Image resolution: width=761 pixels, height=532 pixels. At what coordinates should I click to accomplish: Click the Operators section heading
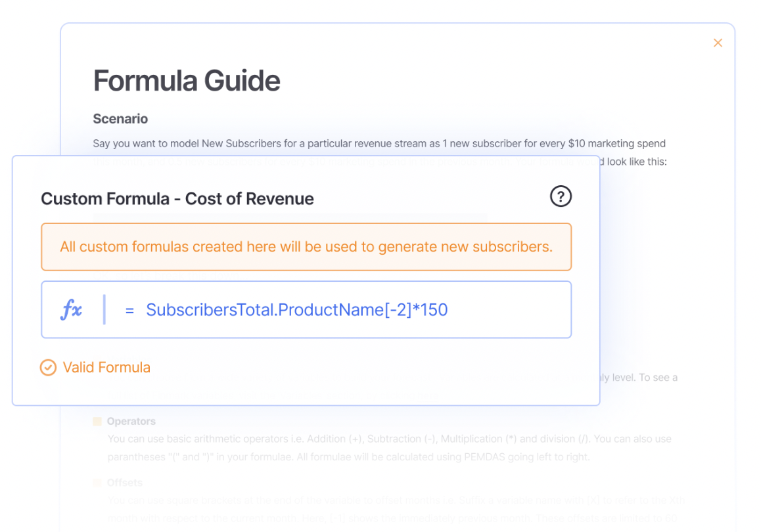click(131, 422)
